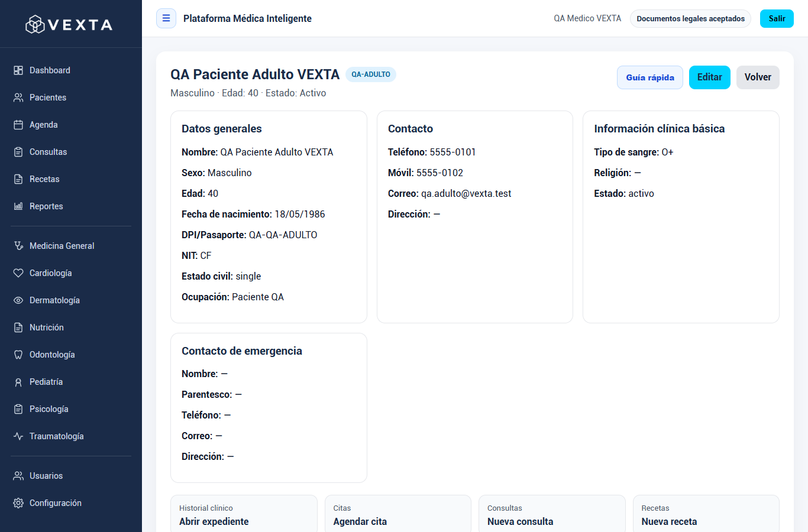Viewport: 808px width, 532px height.
Task: Click the Agendar cita card
Action: (x=398, y=514)
